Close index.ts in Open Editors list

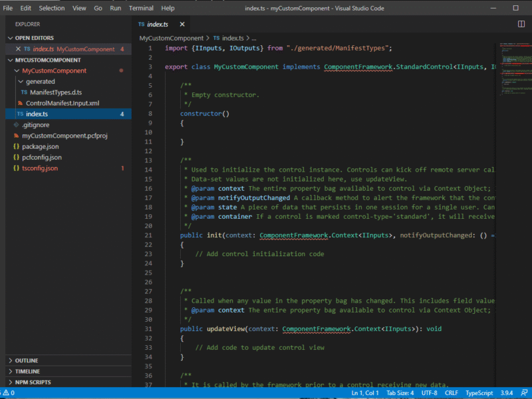19,49
